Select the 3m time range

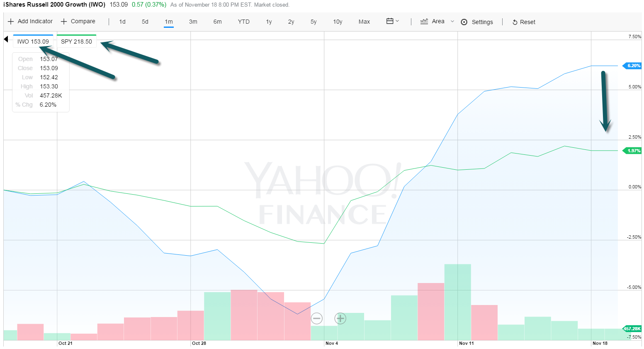pyautogui.click(x=193, y=22)
